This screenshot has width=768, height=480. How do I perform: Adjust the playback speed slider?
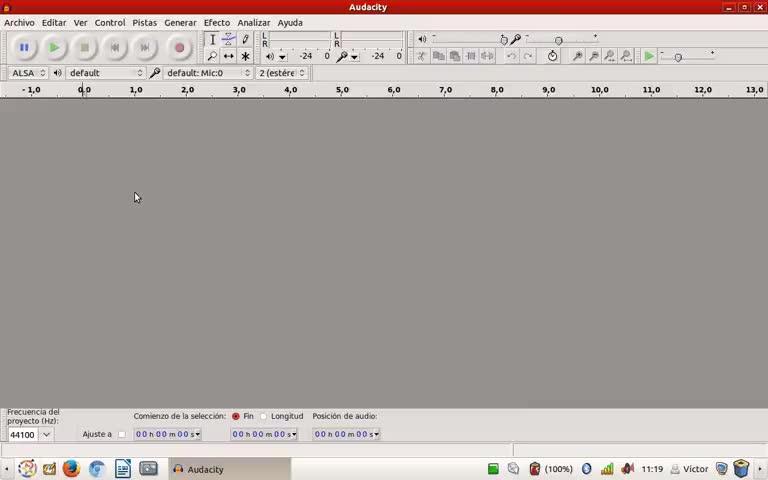tap(687, 57)
